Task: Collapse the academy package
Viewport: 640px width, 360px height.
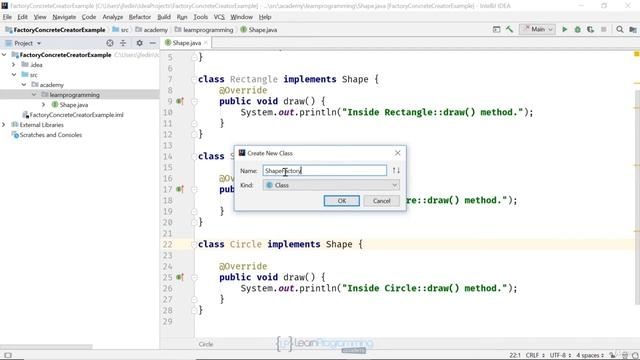Action: 24,85
